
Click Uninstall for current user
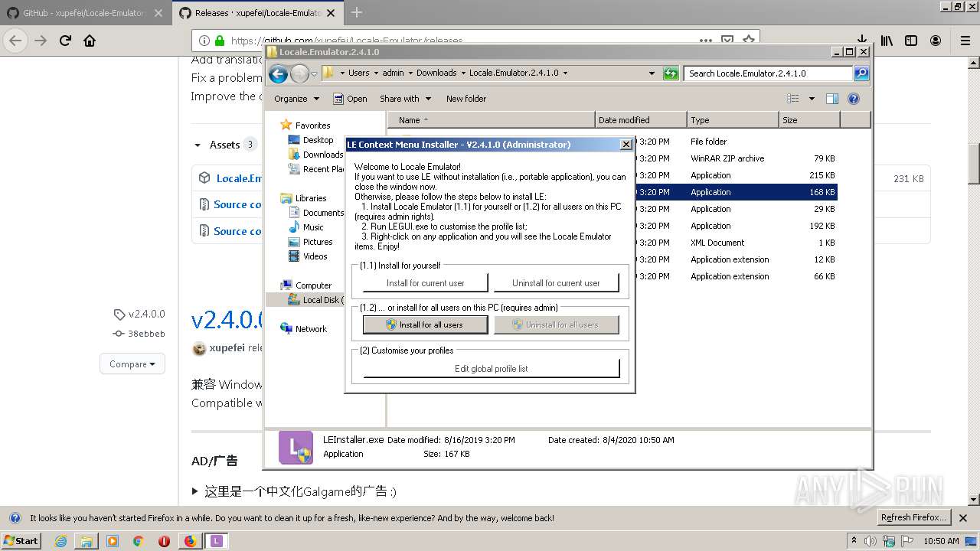pos(556,283)
